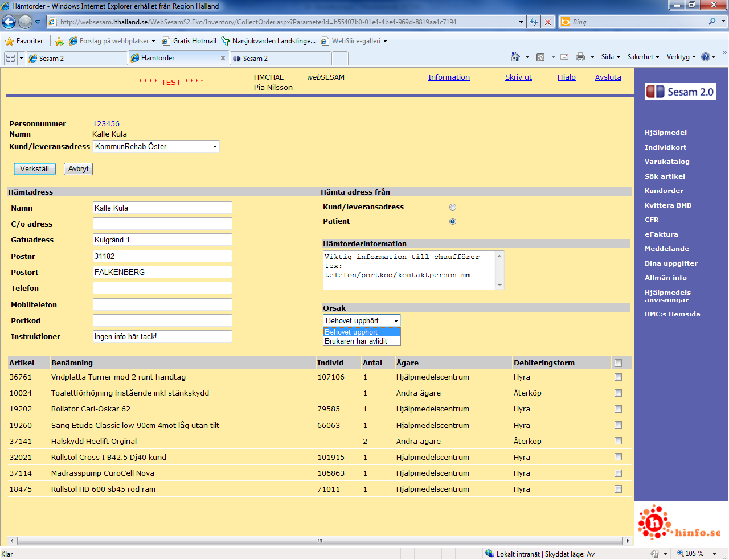This screenshot has height=560, width=729.
Task: Open the Kund/leveransadress KommunRehab Öster dropdown
Action: tap(156, 147)
